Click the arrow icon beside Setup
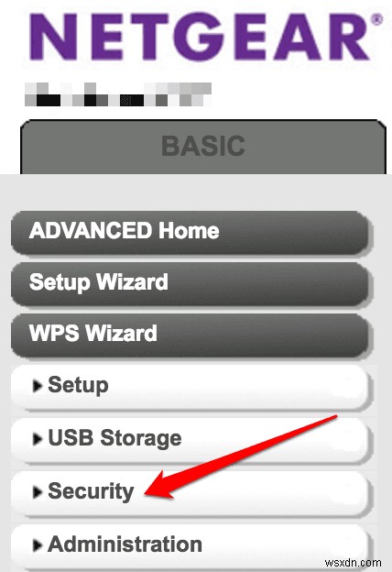This screenshot has width=392, height=572. [37, 386]
